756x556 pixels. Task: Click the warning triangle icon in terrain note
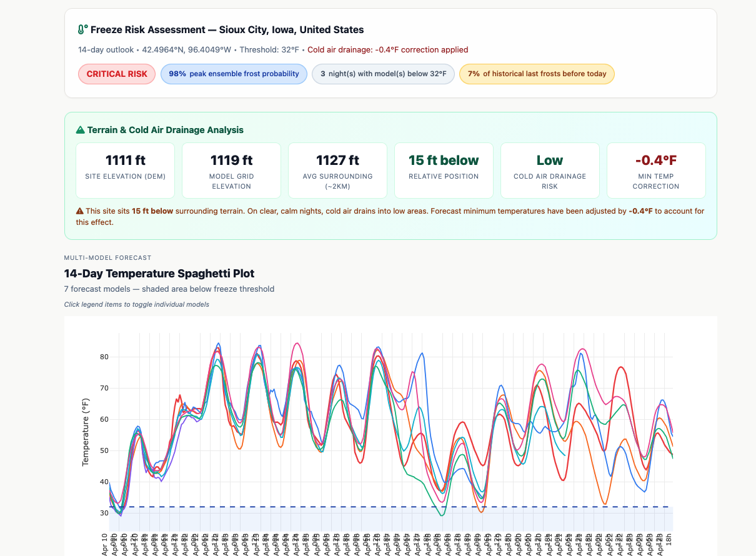coord(80,211)
